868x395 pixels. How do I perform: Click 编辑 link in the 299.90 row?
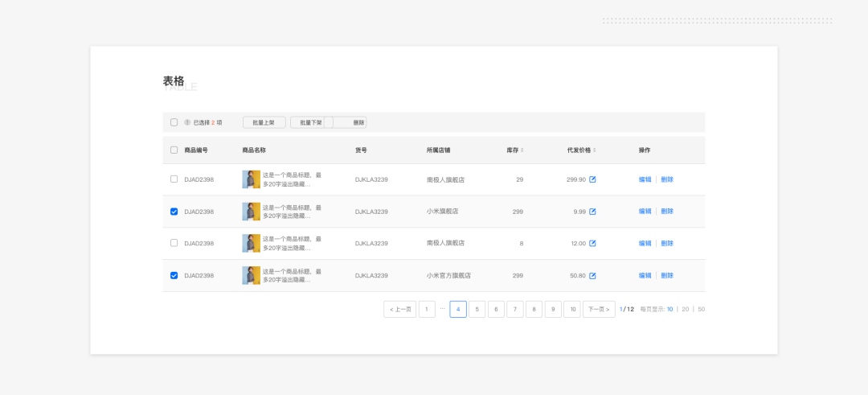pyautogui.click(x=645, y=179)
